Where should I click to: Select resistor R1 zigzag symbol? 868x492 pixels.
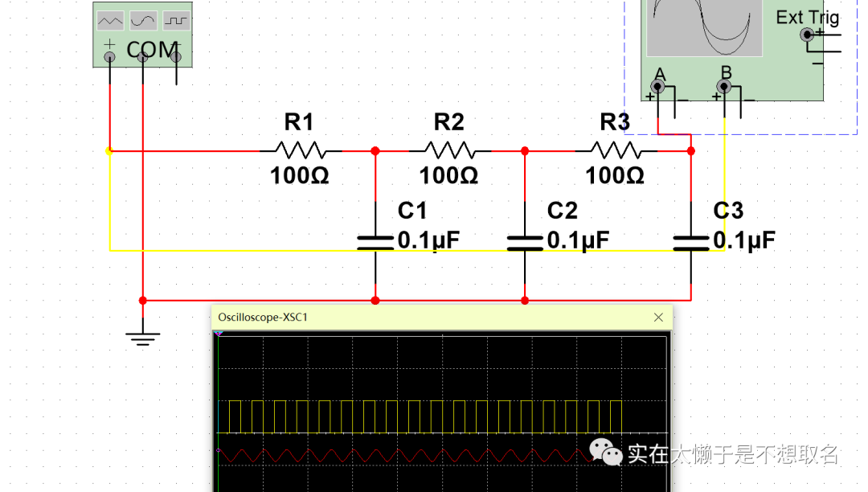[299, 150]
